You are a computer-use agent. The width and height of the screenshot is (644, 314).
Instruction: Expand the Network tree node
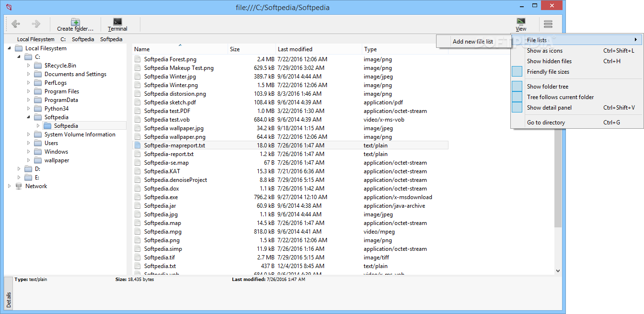point(10,186)
